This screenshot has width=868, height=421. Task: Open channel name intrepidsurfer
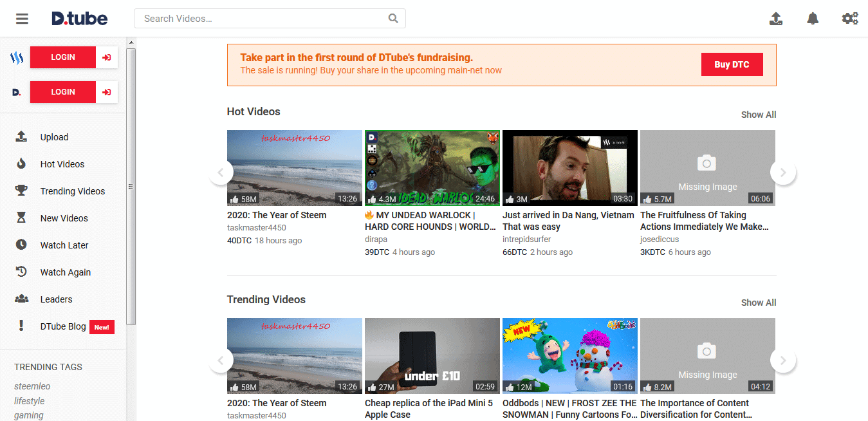point(527,239)
